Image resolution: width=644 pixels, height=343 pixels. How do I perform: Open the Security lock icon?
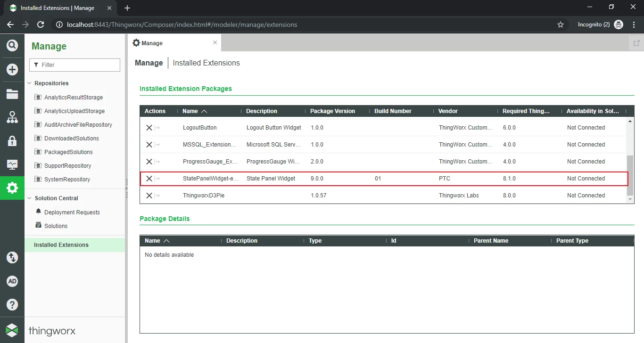coord(12,141)
